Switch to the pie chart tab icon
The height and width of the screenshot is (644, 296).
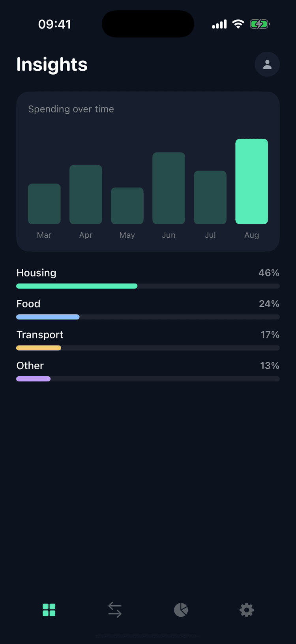pyautogui.click(x=181, y=610)
